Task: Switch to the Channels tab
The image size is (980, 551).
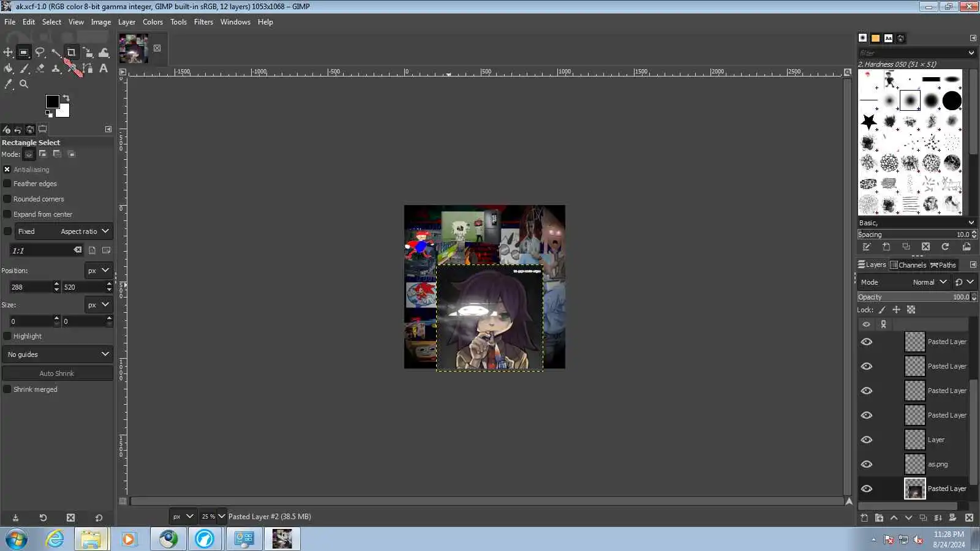Action: 908,265
